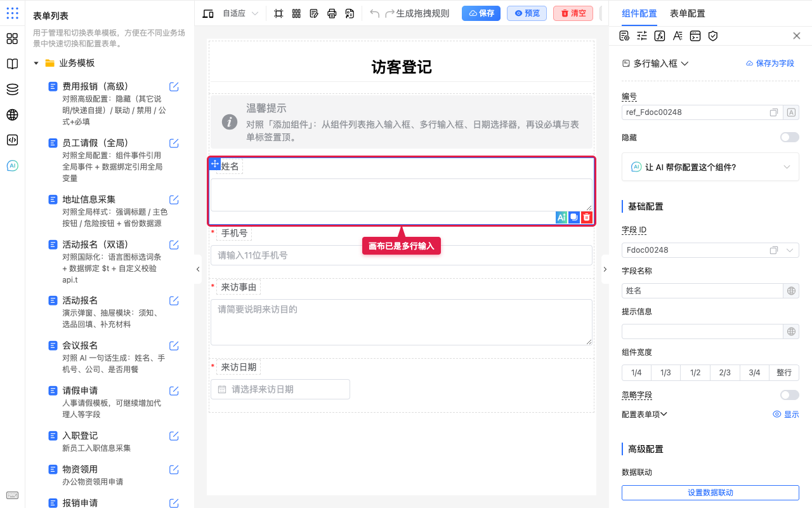The image size is (812, 508).
Task: Click the AI chat toolbar icon after print
Action: tap(350, 13)
